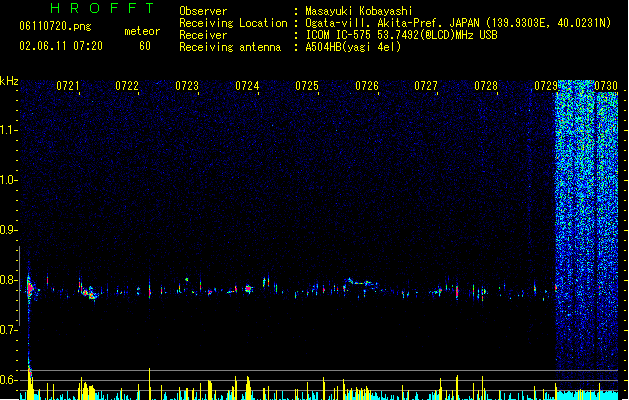The width and height of the screenshot is (629, 400).
Task: Click the meteor count value 60
Action: 145,46
